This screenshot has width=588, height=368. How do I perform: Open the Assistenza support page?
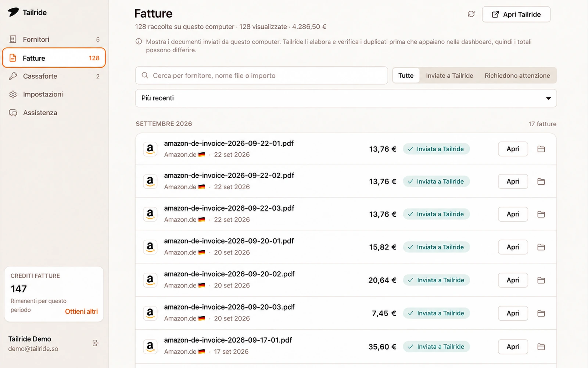(x=54, y=113)
